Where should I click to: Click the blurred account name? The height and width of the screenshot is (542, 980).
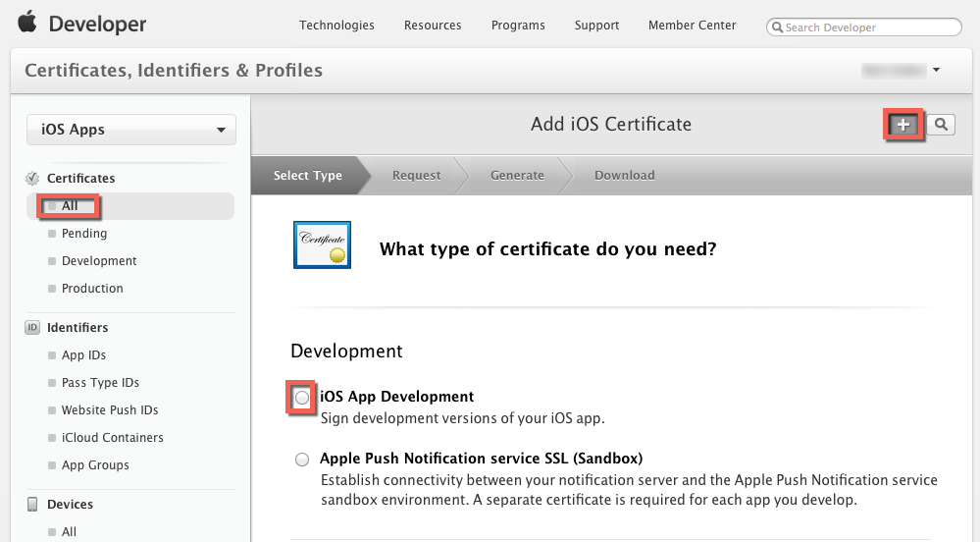click(894, 70)
